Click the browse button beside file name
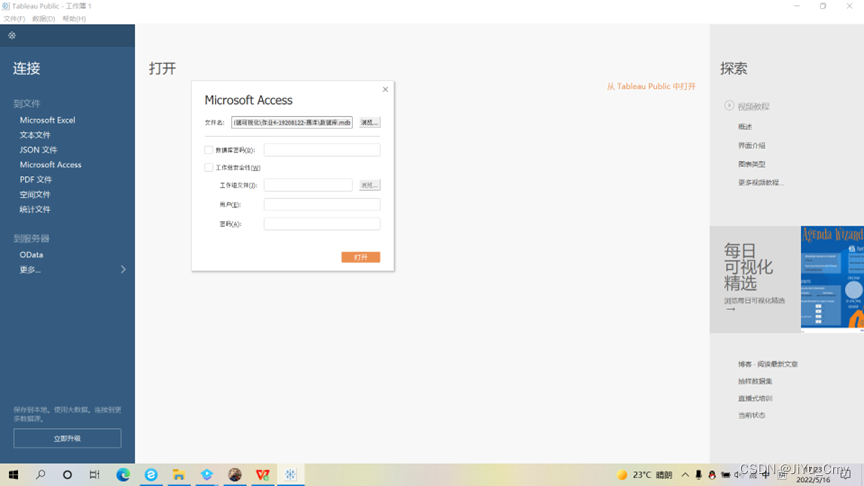Viewport: 864px width, 486px height. tap(369, 122)
